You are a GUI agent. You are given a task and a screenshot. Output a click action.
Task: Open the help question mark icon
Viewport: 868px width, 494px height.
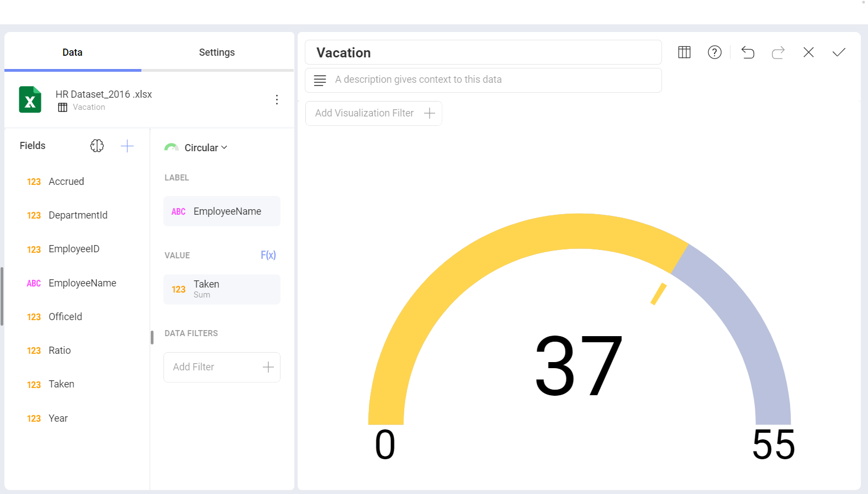(x=714, y=52)
